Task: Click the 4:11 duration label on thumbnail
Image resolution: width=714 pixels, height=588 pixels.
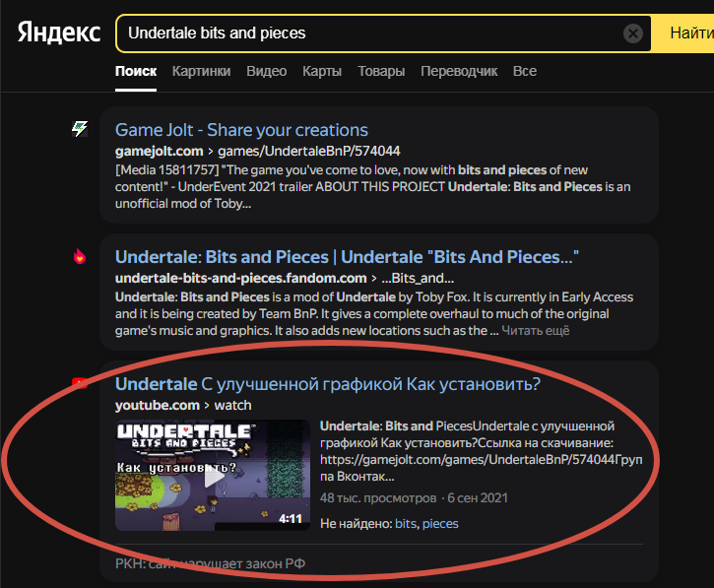Action: tap(291, 519)
